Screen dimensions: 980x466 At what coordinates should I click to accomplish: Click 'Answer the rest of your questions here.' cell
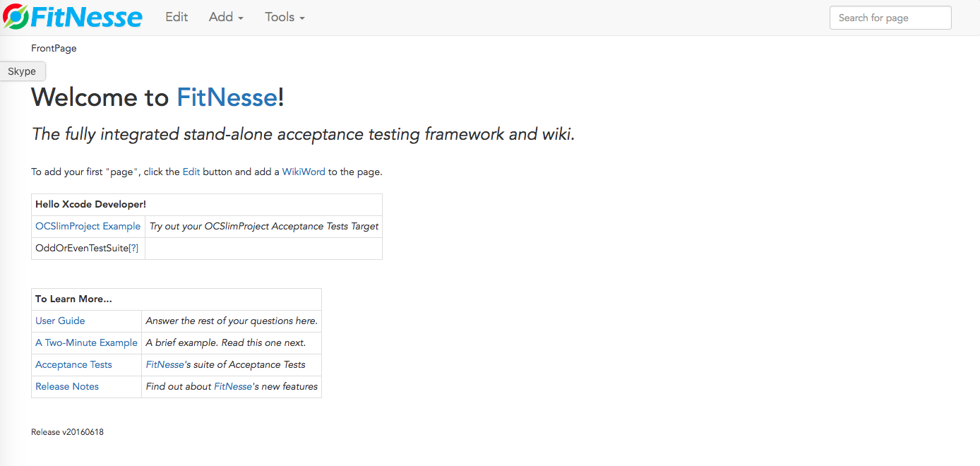(232, 321)
